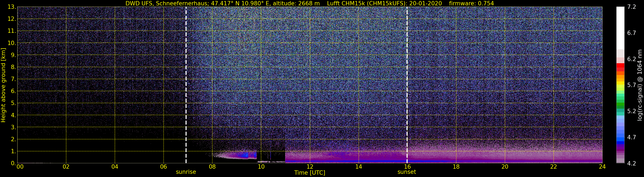Click the colorbar value '4.2'
Image resolution: width=644 pixels, height=177 pixels.
632,163
